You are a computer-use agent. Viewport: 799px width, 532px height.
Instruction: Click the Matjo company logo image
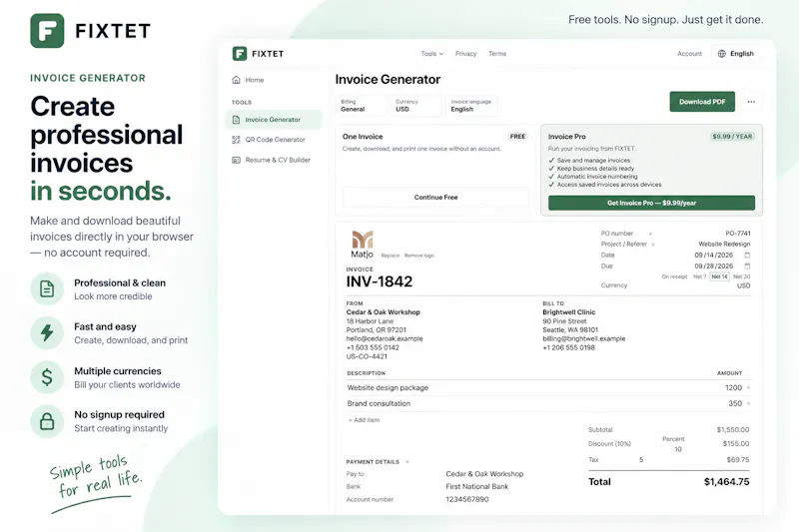point(363,245)
